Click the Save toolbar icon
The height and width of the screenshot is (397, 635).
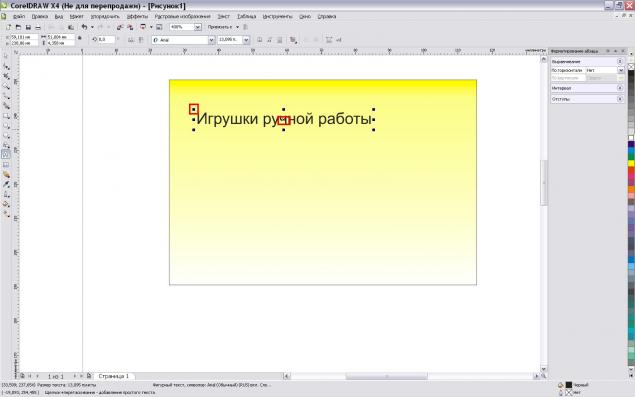pos(28,27)
